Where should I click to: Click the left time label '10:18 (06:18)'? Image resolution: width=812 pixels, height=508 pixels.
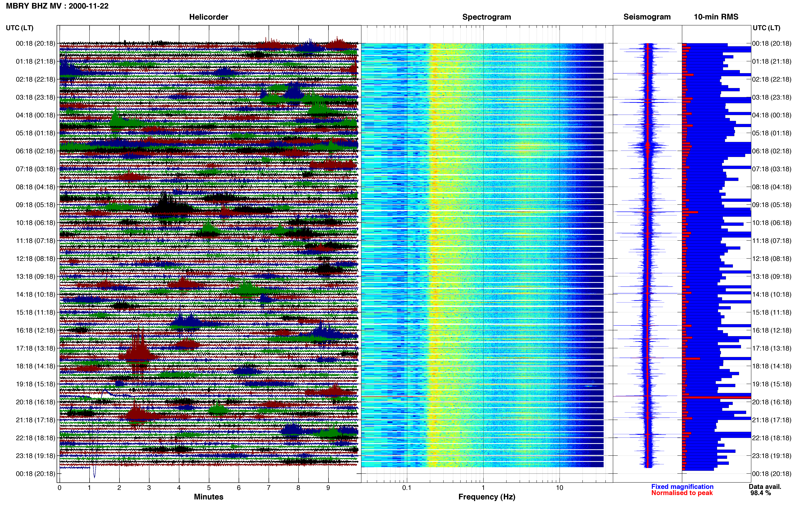click(x=35, y=223)
